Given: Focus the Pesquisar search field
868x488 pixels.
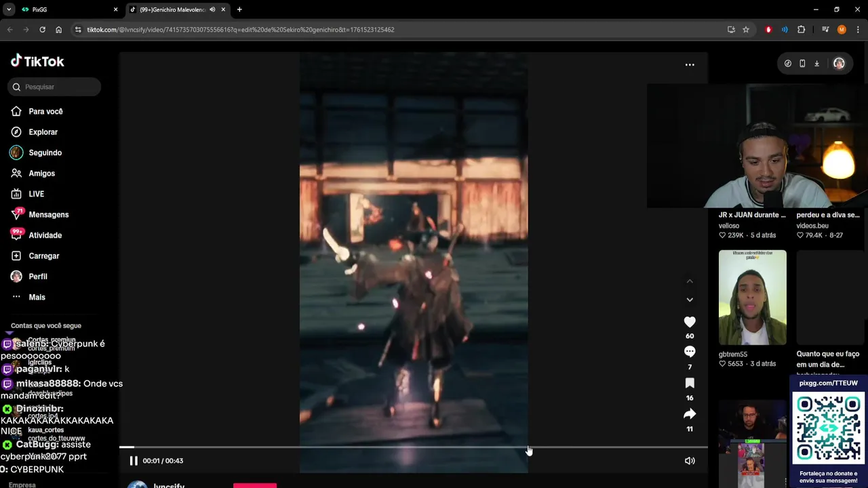Looking at the screenshot, I should click(55, 87).
